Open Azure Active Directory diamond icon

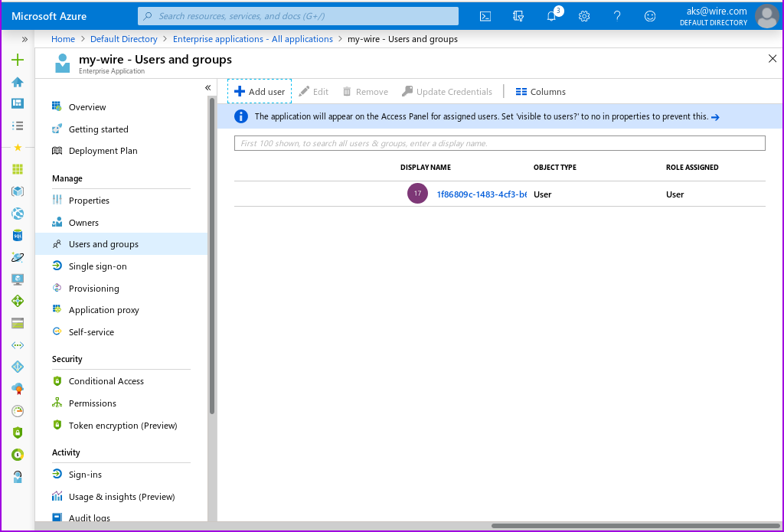(x=18, y=367)
